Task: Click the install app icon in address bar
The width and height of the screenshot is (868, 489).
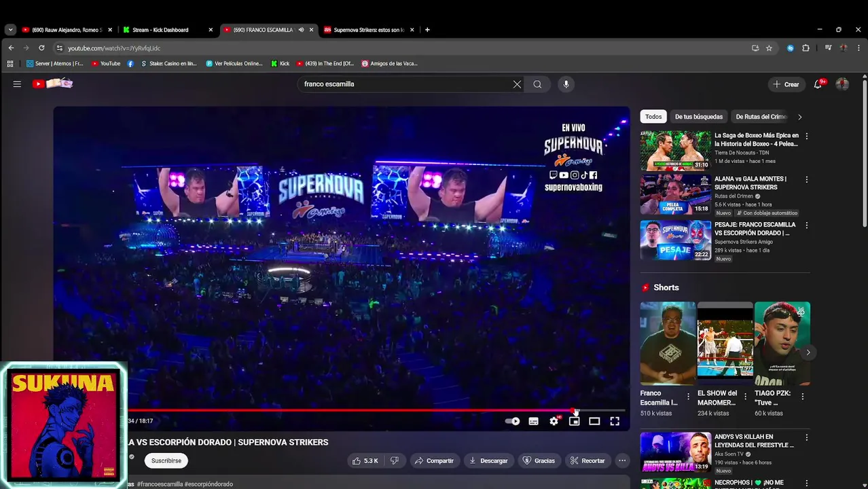Action: pos(755,48)
